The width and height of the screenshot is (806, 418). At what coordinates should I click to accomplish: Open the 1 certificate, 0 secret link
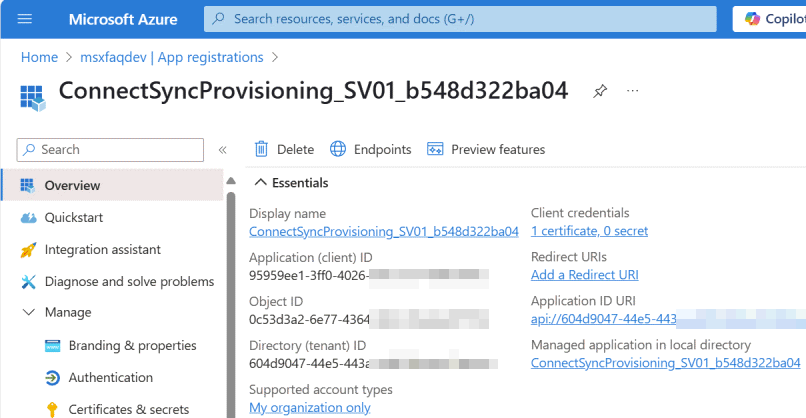pyautogui.click(x=589, y=231)
